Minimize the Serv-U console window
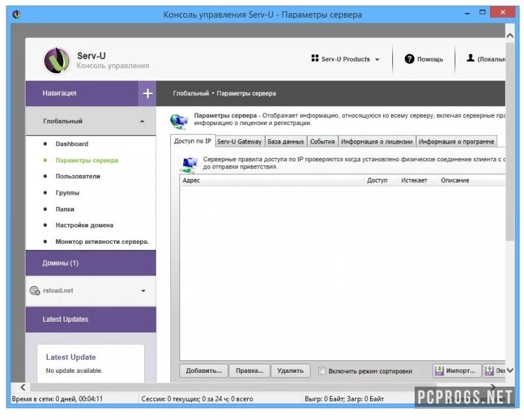This screenshot has height=420, width=524. pyautogui.click(x=467, y=13)
